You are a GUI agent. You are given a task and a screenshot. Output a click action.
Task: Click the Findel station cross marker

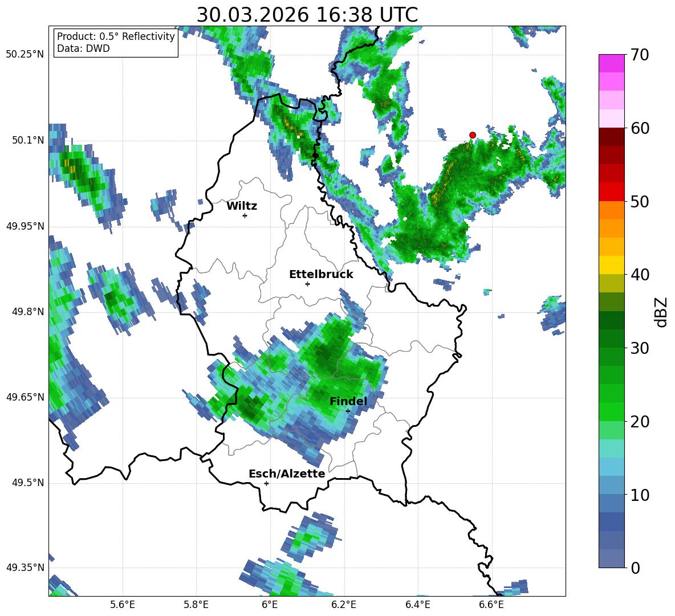(x=348, y=411)
